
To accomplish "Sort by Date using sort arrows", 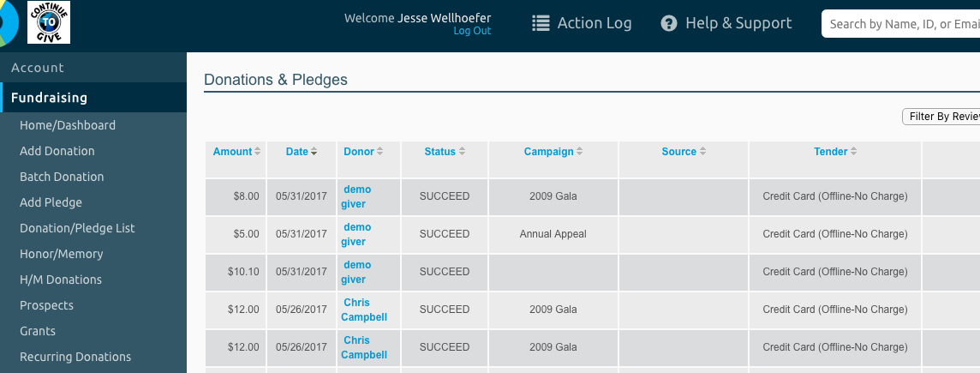I will click(314, 152).
